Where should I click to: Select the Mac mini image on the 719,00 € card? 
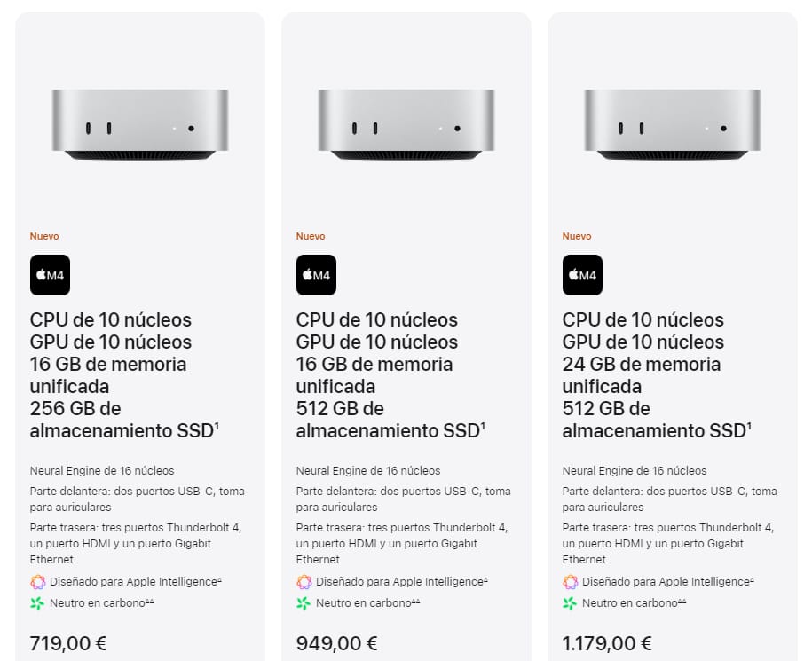click(x=140, y=124)
